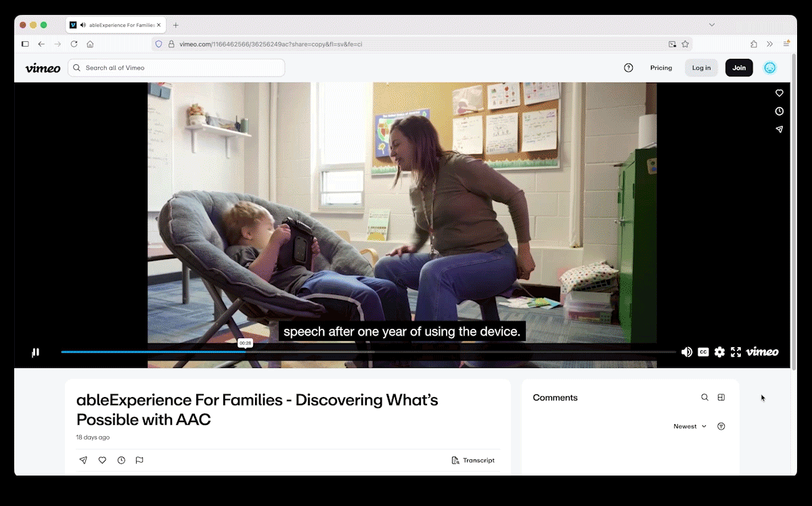Click the Pricing menu item
Image resolution: width=812 pixels, height=506 pixels.
tap(661, 68)
